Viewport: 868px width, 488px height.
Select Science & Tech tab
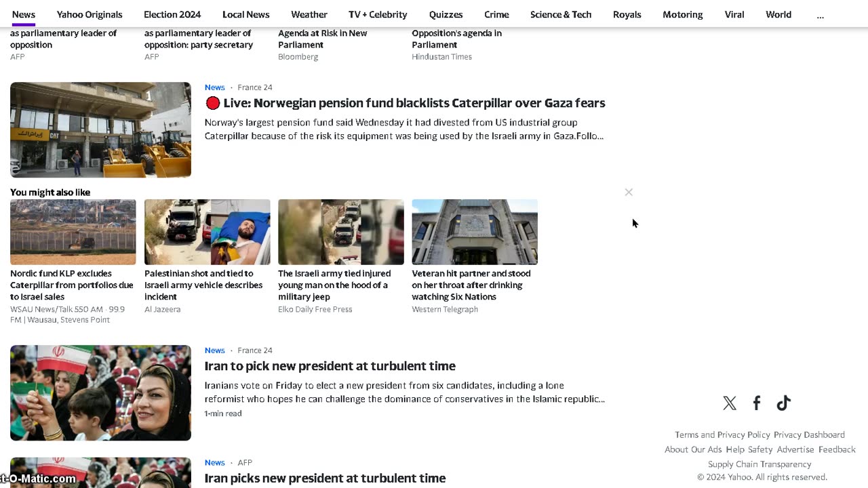[561, 14]
